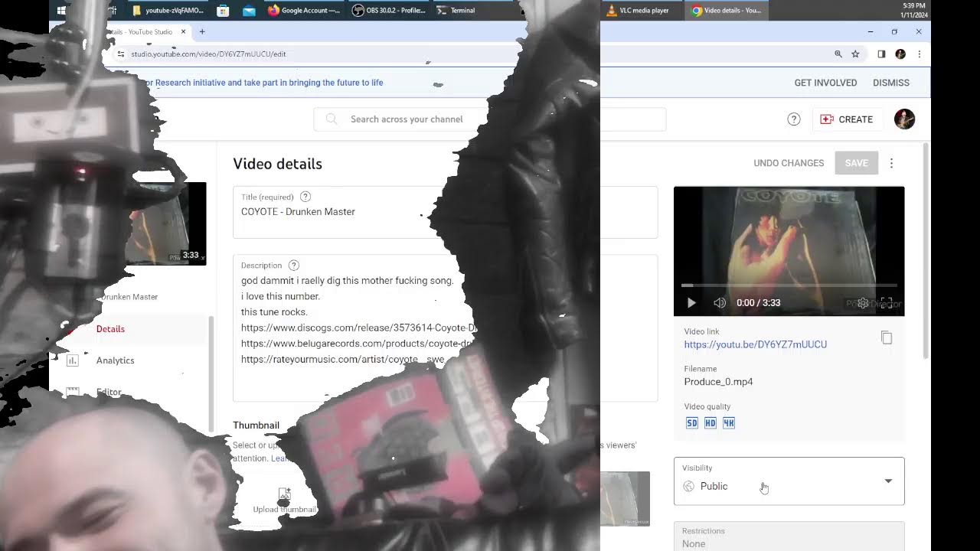Toggle Chrome side panel icon
The width and height of the screenshot is (980, 551).
point(881,54)
